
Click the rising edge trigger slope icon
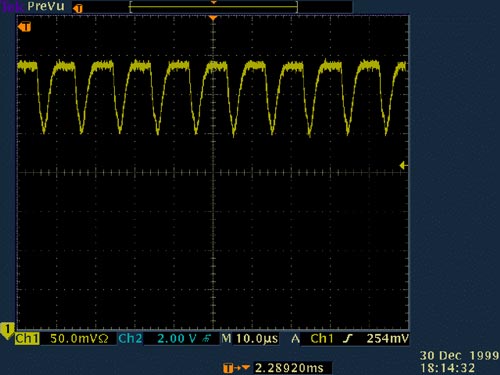pos(348,339)
